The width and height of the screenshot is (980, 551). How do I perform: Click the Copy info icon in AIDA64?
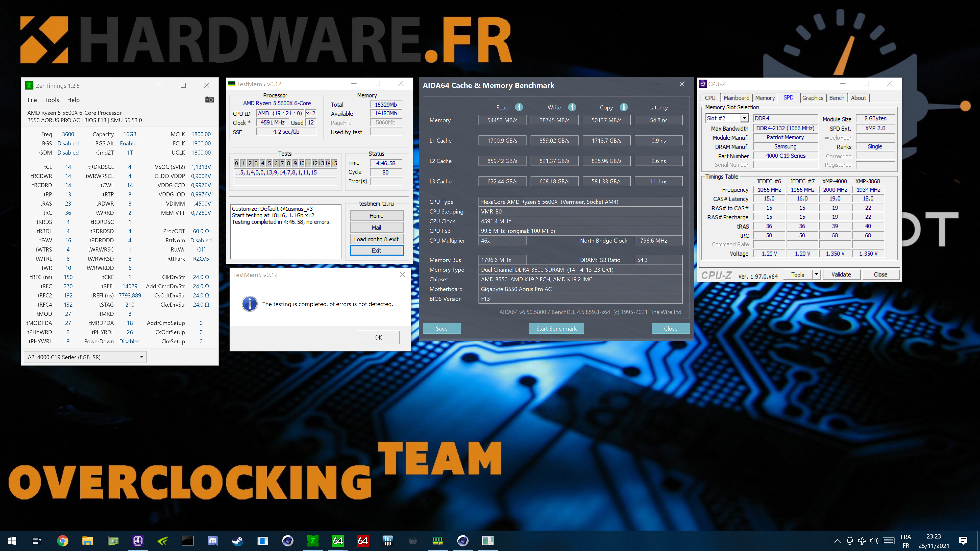tap(623, 107)
